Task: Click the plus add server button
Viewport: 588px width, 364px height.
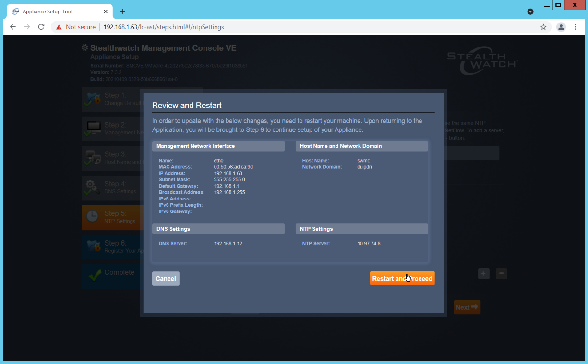Action: (x=484, y=273)
